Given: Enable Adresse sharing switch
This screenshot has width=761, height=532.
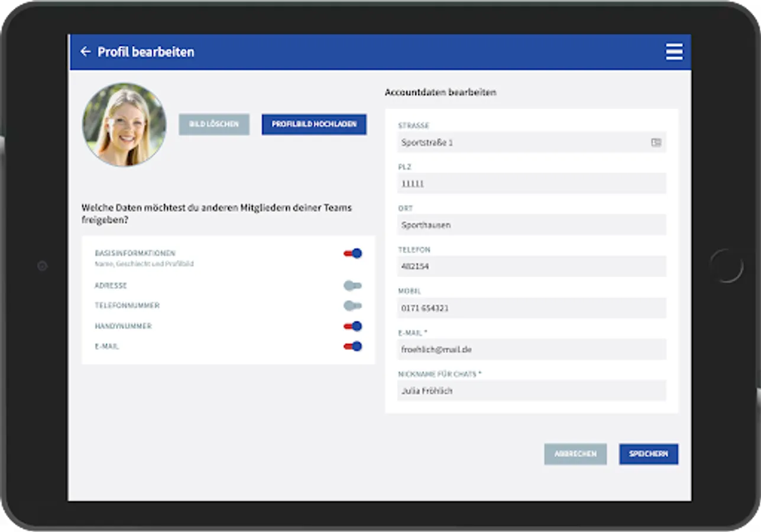Looking at the screenshot, I should [353, 286].
